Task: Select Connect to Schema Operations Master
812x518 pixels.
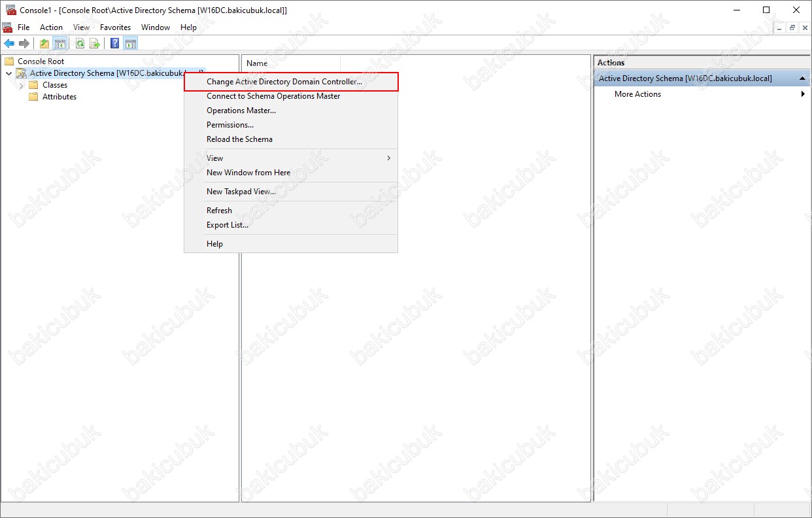Action: pos(291,96)
